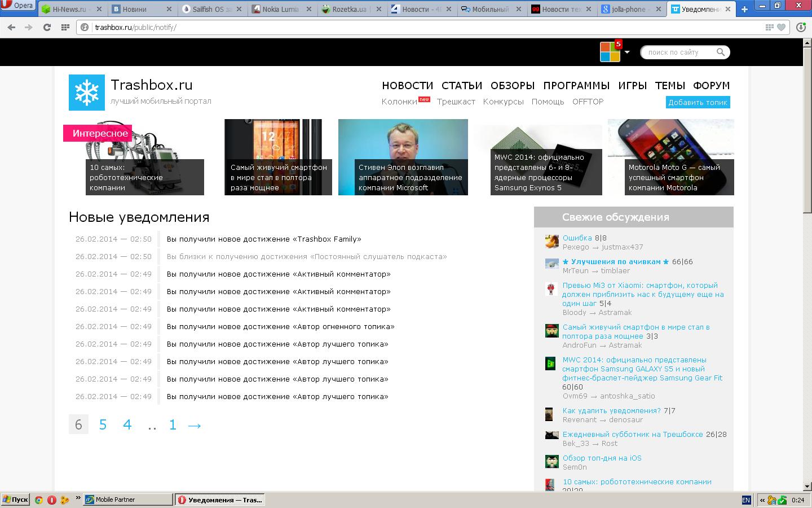The height and width of the screenshot is (508, 812).
Task: Launch Chrome from the quick launch bar
Action: pos(38,500)
